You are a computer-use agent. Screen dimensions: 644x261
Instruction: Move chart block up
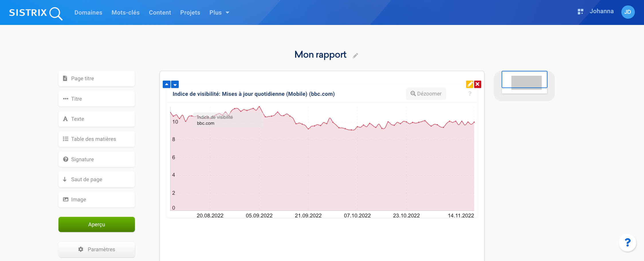pos(166,84)
